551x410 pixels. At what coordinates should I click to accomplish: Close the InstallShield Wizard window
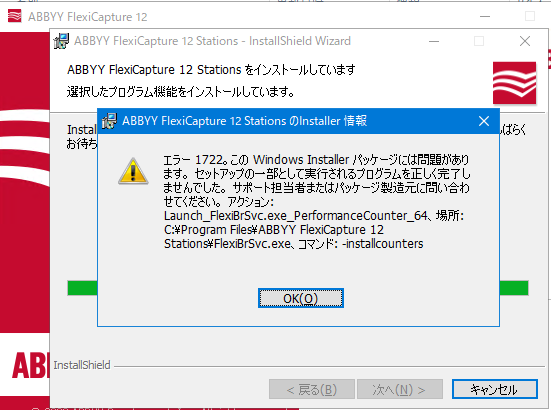click(x=525, y=41)
